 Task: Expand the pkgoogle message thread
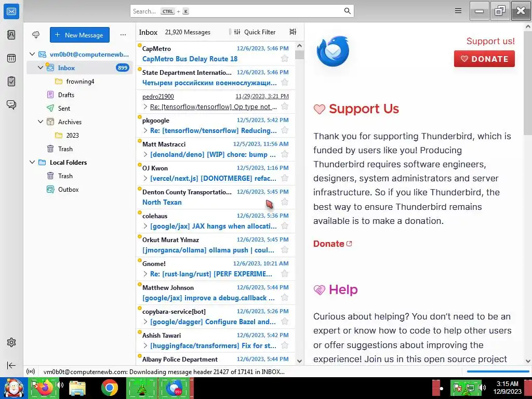145,130
